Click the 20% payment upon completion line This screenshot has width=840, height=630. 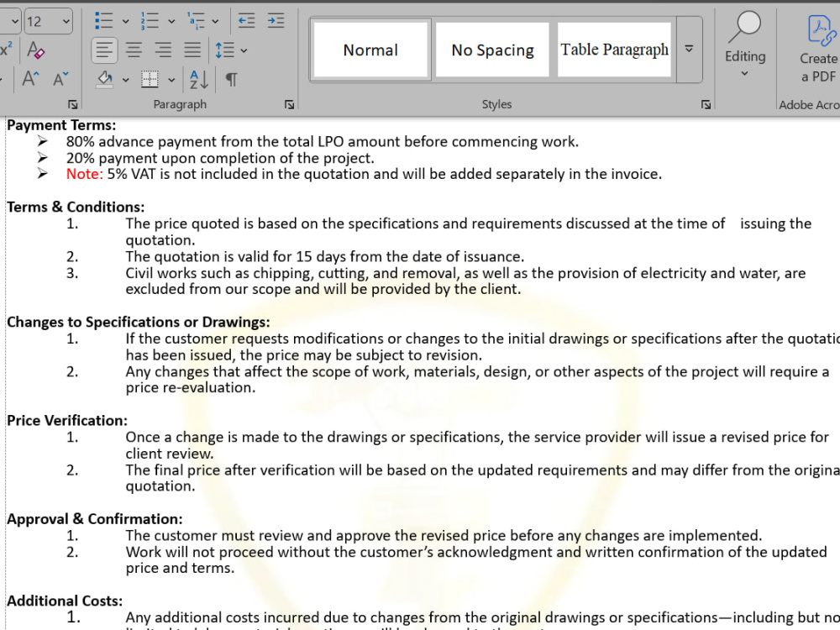pyautogui.click(x=220, y=159)
